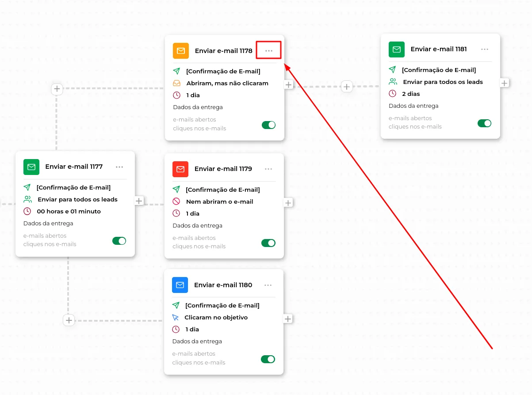Click the plus connector right of e-mail 1178

pyautogui.click(x=288, y=84)
